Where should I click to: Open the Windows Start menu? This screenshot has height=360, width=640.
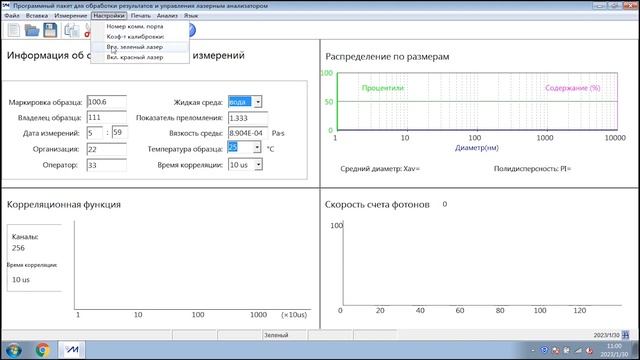(x=13, y=350)
